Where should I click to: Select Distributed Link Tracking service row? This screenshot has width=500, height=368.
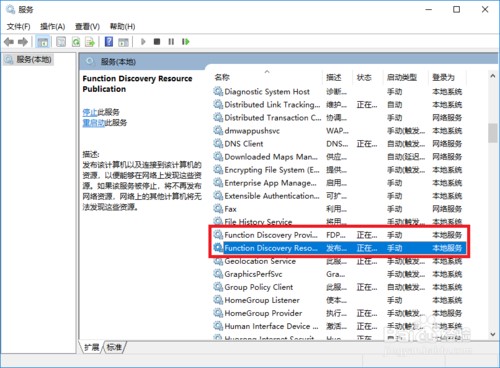338,104
